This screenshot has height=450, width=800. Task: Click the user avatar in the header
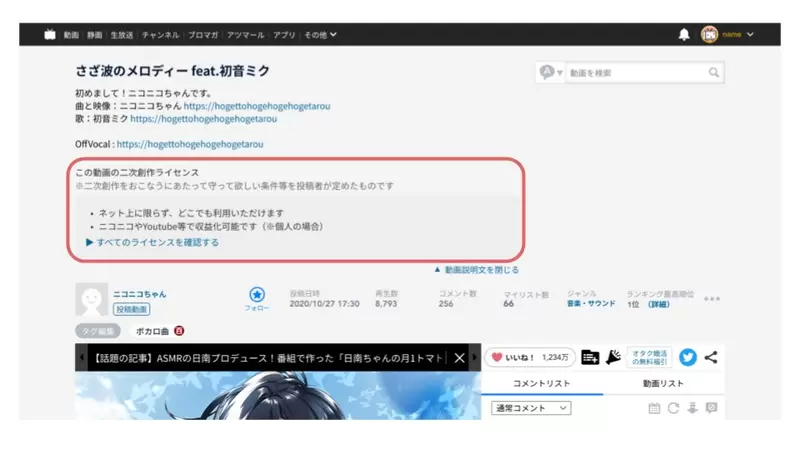pos(709,34)
